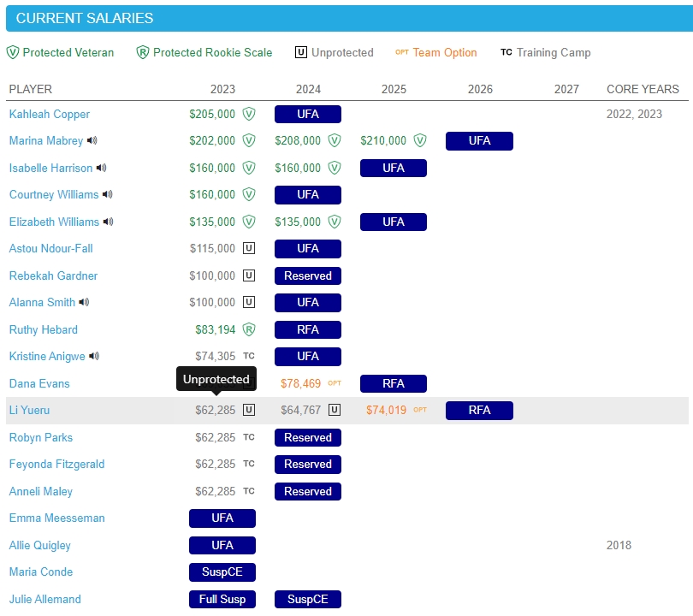Click the Unprotected legend box icon
Screen dimensions: 693x616
(301, 52)
